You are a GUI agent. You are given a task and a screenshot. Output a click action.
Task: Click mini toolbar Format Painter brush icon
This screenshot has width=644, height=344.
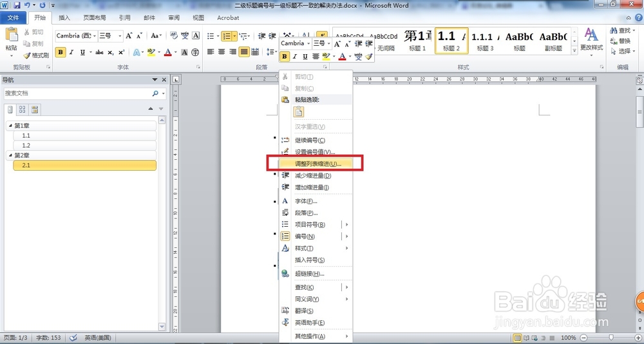coord(368,57)
